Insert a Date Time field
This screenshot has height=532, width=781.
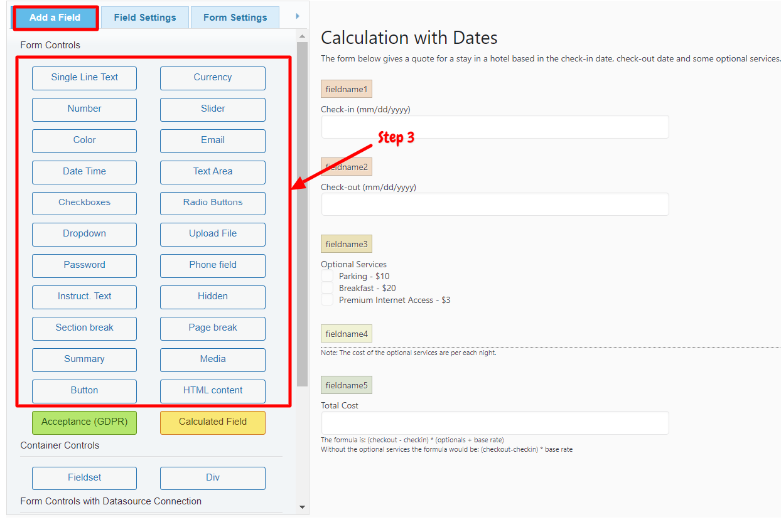pyautogui.click(x=84, y=172)
